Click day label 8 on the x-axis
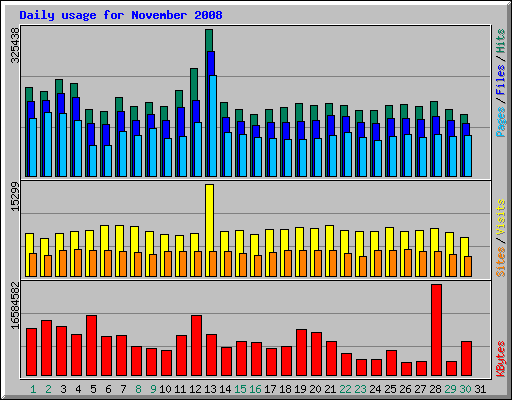The image size is (512, 400). (x=138, y=389)
